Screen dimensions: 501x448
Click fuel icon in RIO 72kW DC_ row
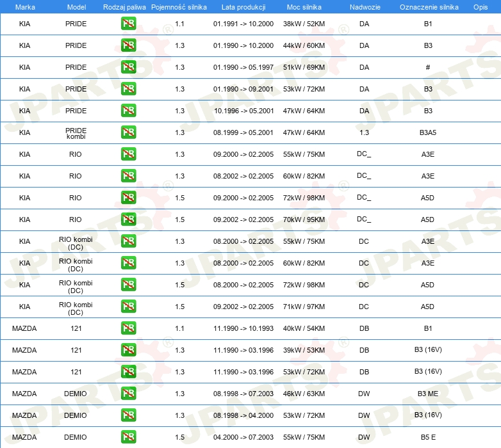[x=128, y=198]
